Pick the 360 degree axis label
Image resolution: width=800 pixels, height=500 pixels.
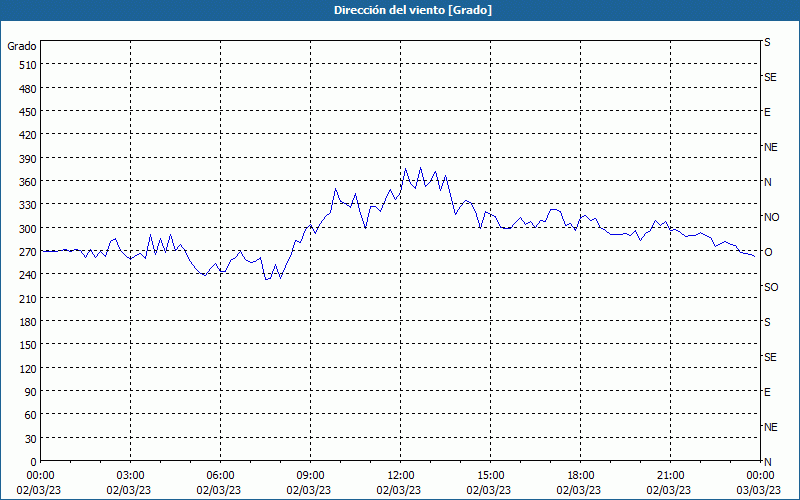28,182
